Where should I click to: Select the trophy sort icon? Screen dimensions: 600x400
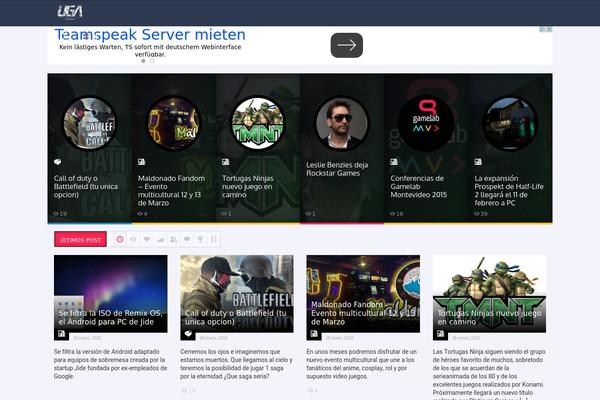(199, 239)
